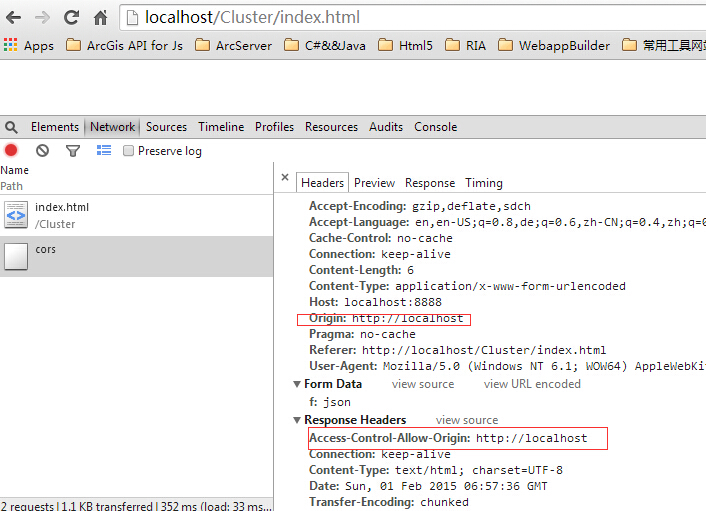
Task: Click the DevTools search magnifier icon
Action: pos(11,127)
